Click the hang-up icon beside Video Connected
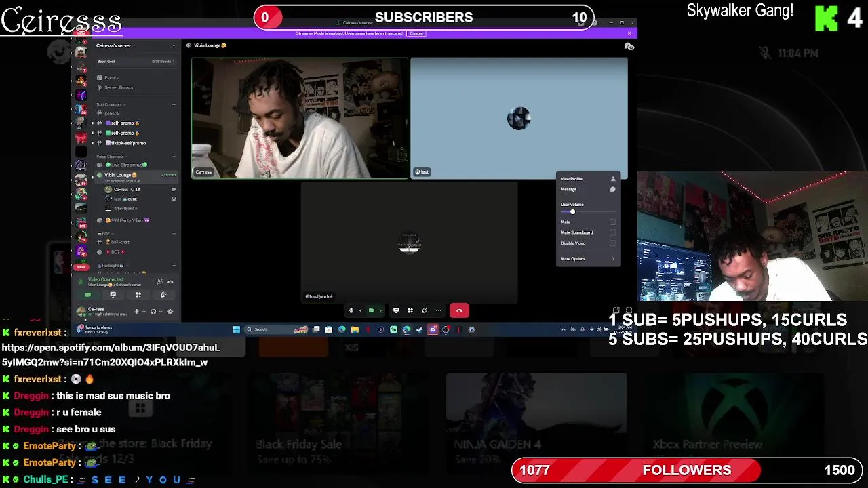This screenshot has height=488, width=868. click(x=170, y=282)
